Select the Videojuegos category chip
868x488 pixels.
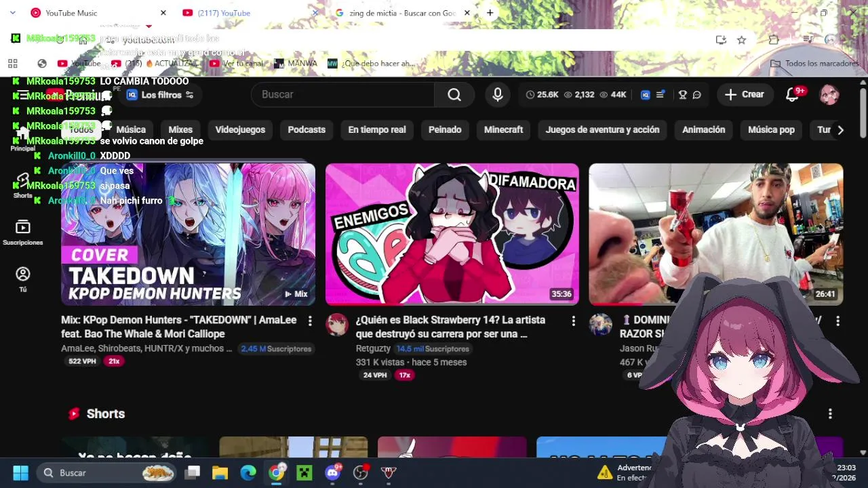(x=240, y=129)
